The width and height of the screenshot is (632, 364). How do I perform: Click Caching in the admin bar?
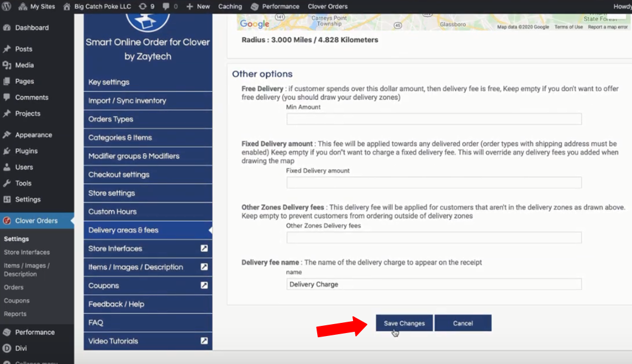point(230,7)
